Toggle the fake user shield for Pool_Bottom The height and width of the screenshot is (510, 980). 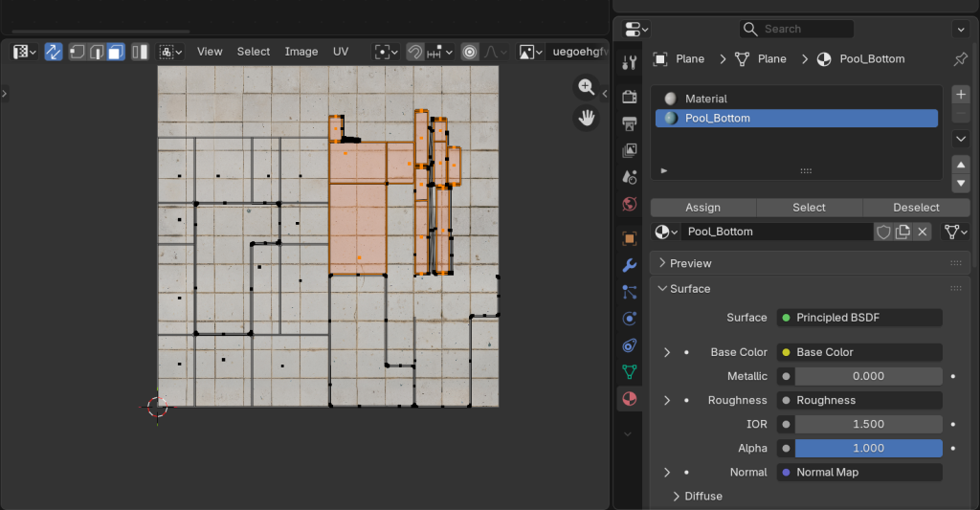pos(883,232)
